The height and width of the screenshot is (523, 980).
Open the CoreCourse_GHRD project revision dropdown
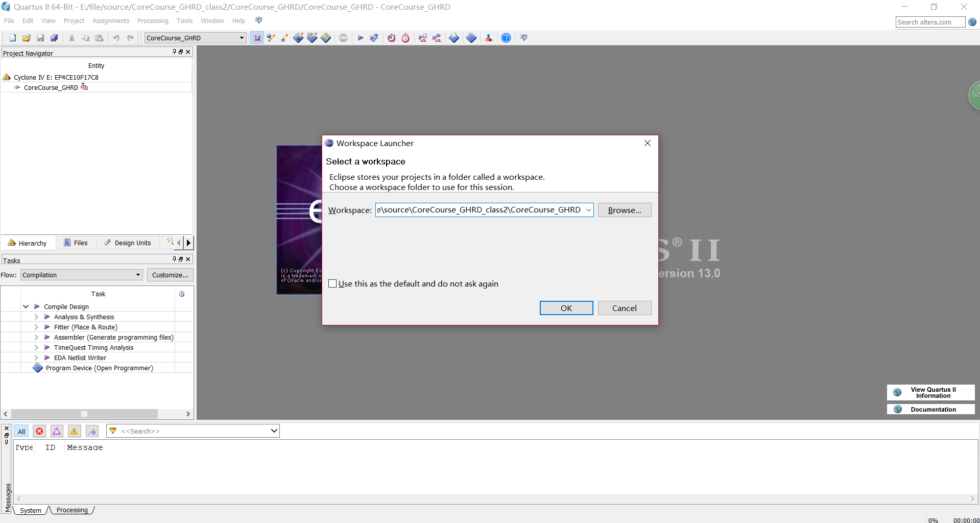(x=242, y=38)
